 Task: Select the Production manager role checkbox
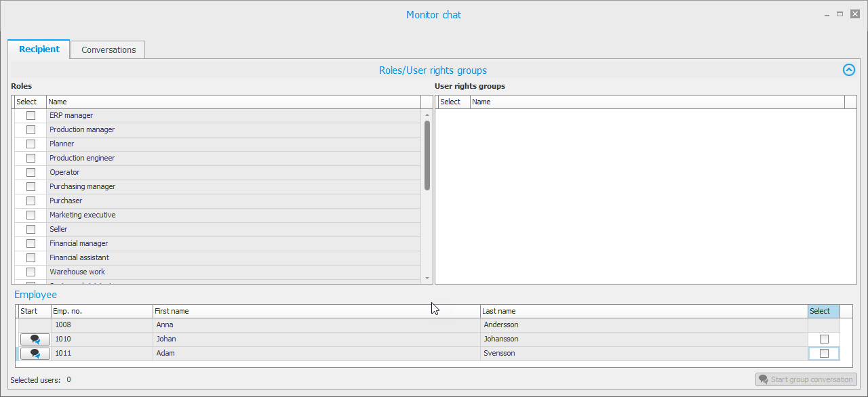click(31, 129)
